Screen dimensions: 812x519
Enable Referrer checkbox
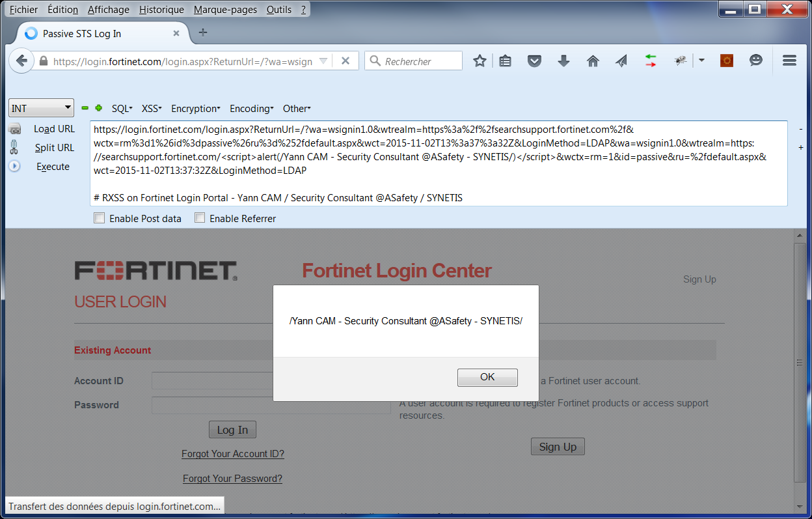point(200,218)
